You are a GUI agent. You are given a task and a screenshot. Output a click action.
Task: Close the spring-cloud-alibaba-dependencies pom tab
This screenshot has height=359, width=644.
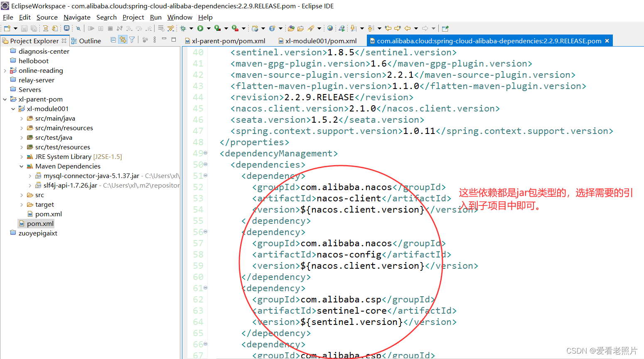click(607, 41)
